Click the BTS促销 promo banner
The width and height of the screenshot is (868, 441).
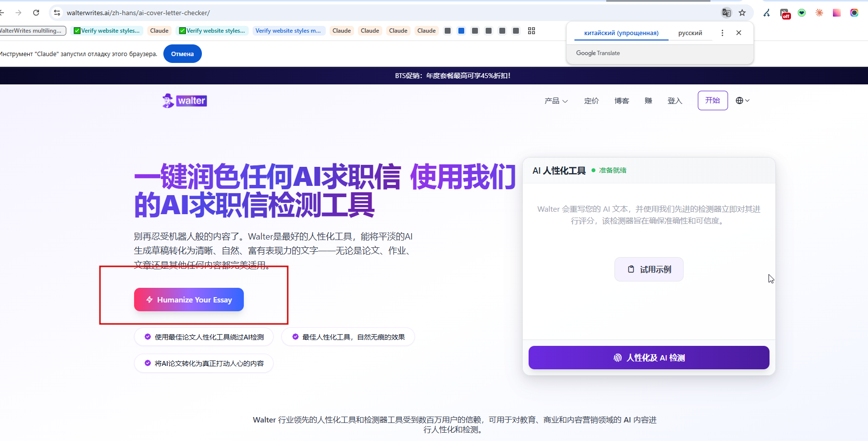click(x=453, y=76)
